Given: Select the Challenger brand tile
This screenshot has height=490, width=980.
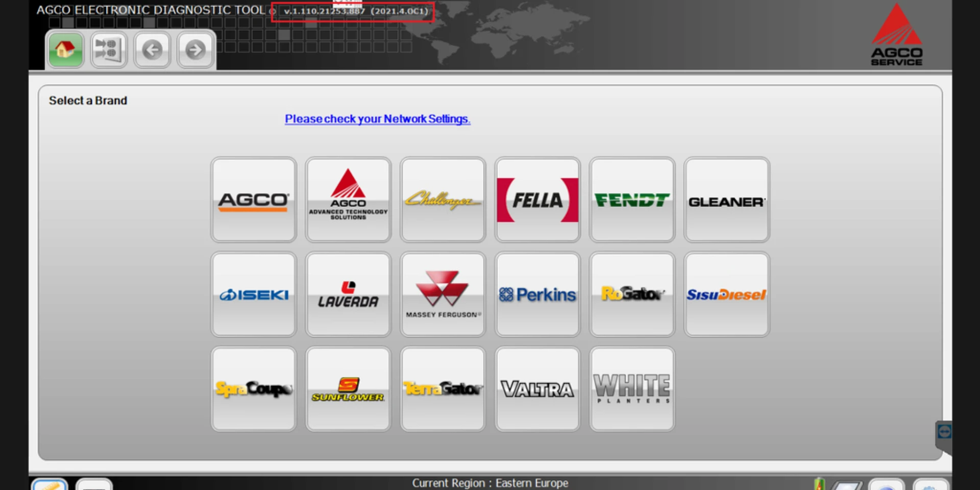Looking at the screenshot, I should 443,200.
